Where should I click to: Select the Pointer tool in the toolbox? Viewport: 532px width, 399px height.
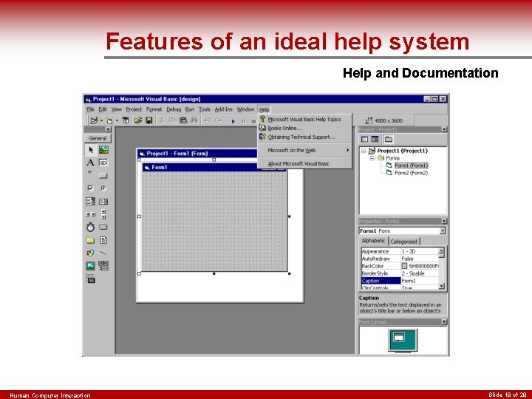tap(91, 149)
